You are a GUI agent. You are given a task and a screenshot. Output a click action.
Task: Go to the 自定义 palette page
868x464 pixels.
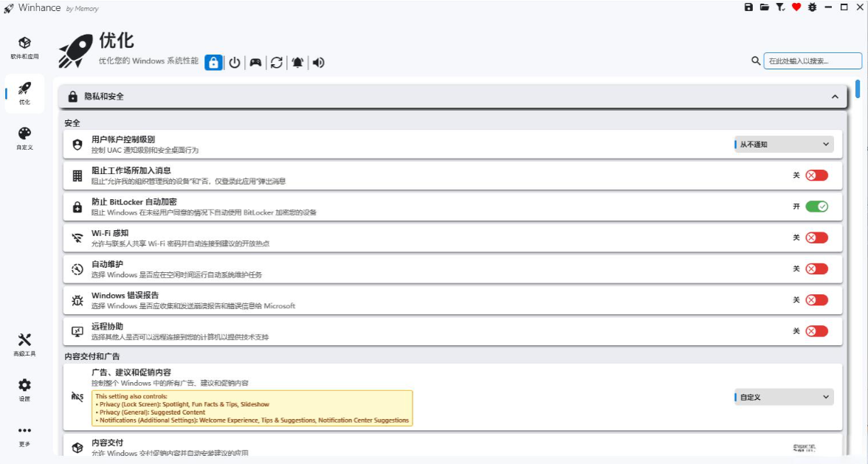coord(24,138)
